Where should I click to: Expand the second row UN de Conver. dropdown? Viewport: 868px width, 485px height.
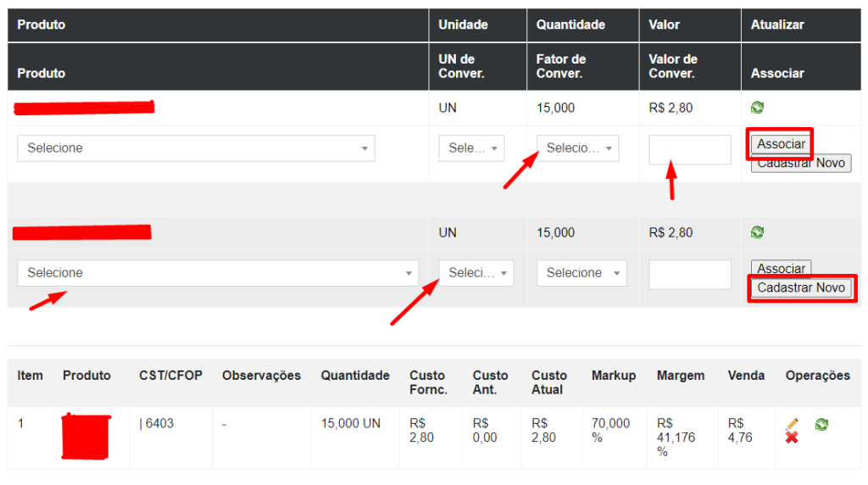click(x=476, y=273)
